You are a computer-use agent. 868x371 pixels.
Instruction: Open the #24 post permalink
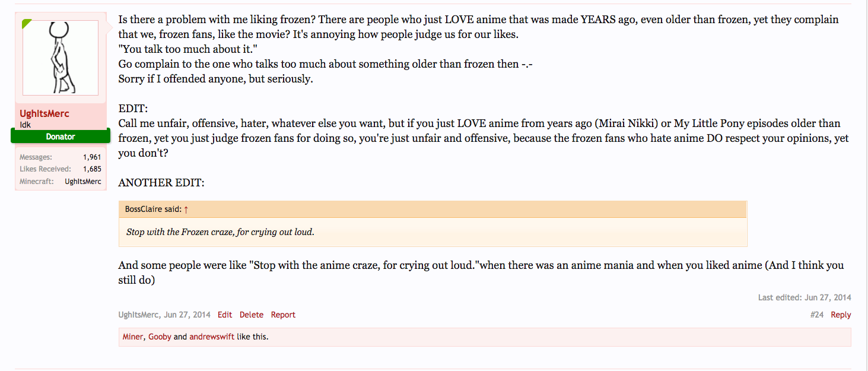point(817,315)
